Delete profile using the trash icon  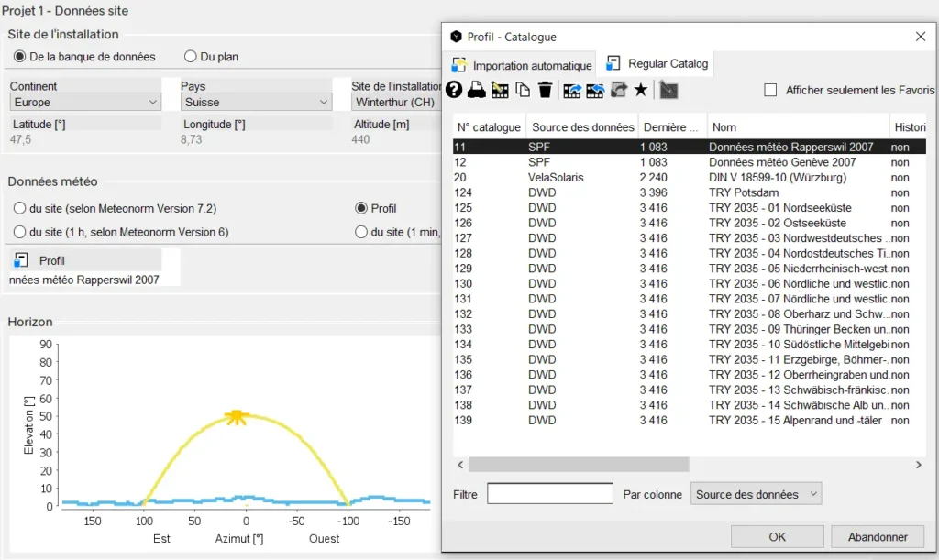tap(545, 90)
